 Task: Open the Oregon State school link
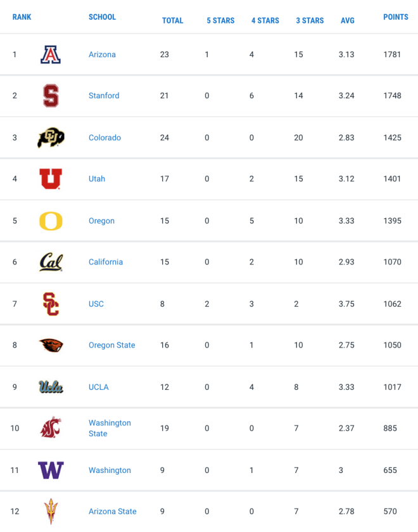pyautogui.click(x=112, y=345)
